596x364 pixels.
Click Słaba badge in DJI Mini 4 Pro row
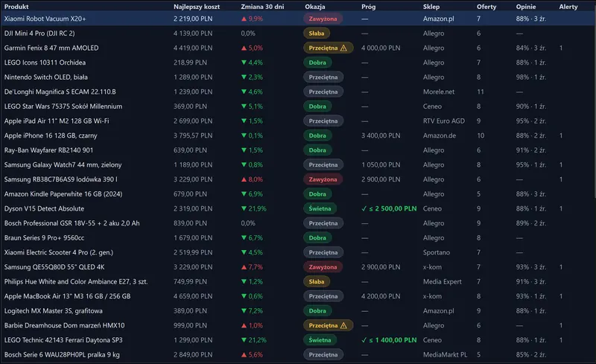(x=316, y=33)
